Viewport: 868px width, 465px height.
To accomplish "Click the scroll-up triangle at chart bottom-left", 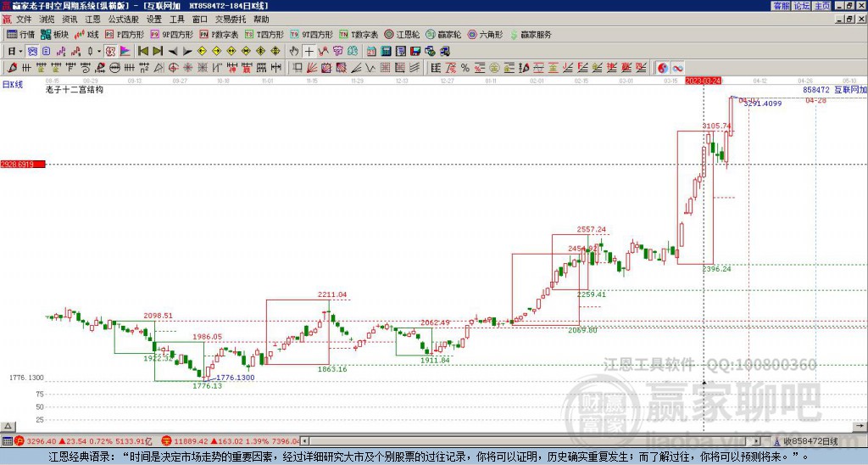I will click(x=8, y=426).
